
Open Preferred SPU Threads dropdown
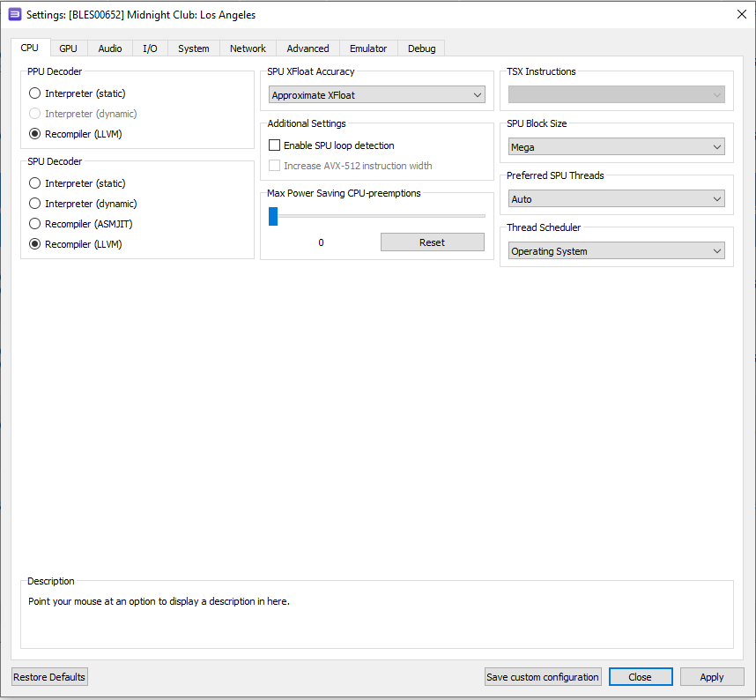[616, 199]
